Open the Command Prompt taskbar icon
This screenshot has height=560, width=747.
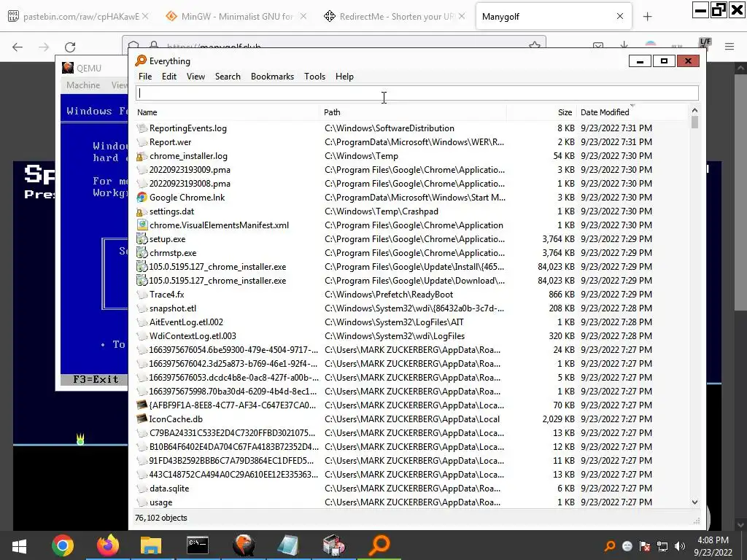197,545
